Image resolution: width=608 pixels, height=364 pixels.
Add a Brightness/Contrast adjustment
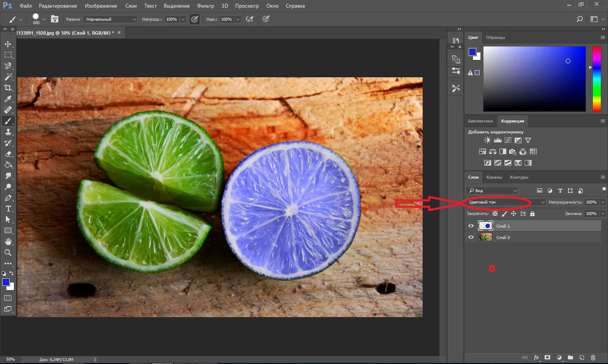[x=487, y=140]
